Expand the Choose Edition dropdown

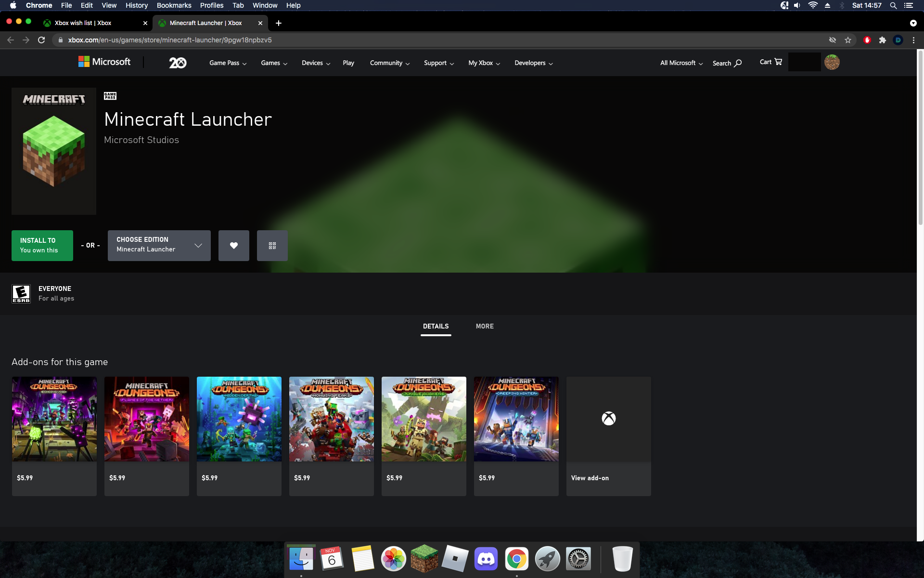pyautogui.click(x=159, y=246)
